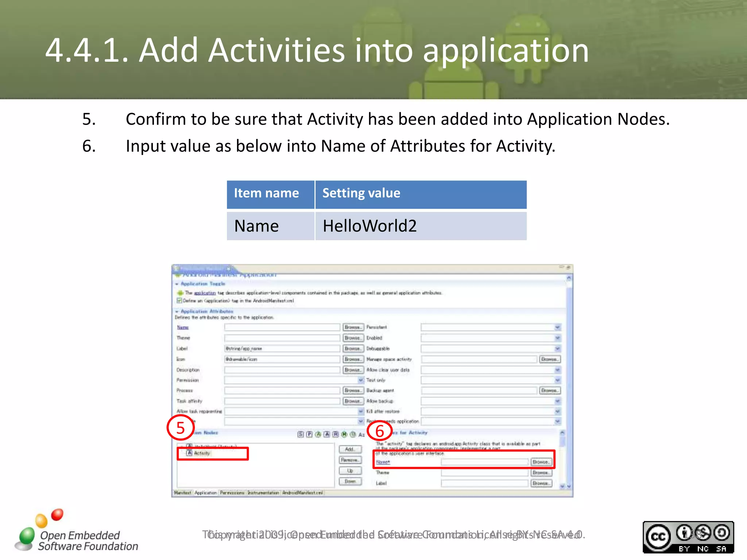The width and height of the screenshot is (747, 560).
Task: Click the Activity Name input field
Action: point(485,462)
